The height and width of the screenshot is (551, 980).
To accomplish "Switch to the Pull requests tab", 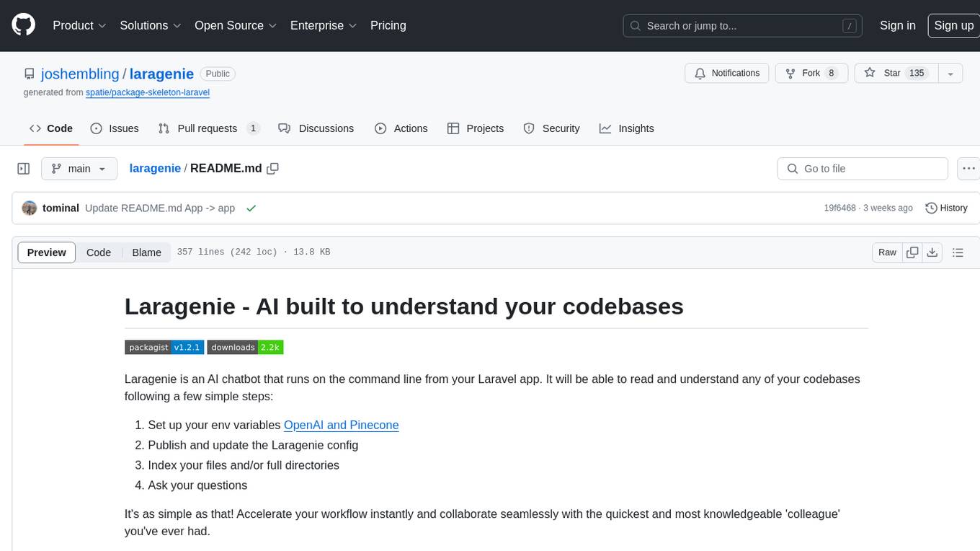I will tap(209, 128).
